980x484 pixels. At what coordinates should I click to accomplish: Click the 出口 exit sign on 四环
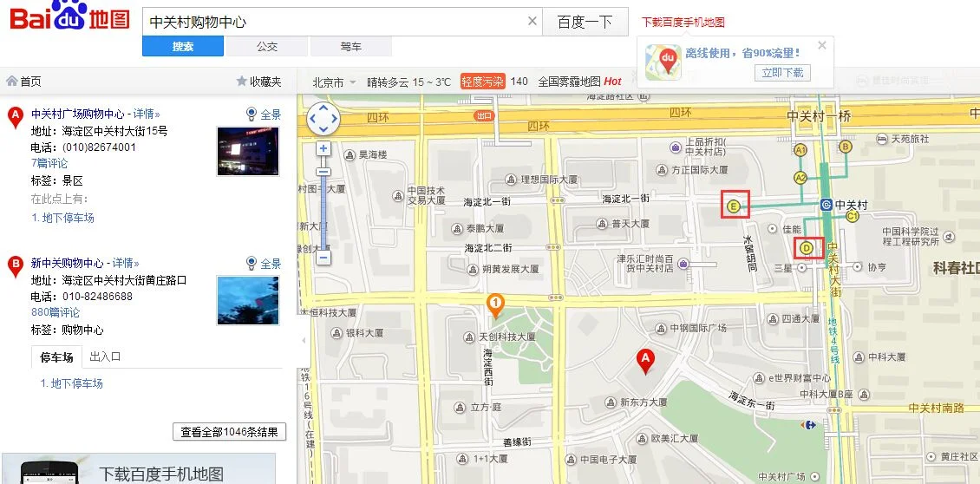pyautogui.click(x=485, y=115)
